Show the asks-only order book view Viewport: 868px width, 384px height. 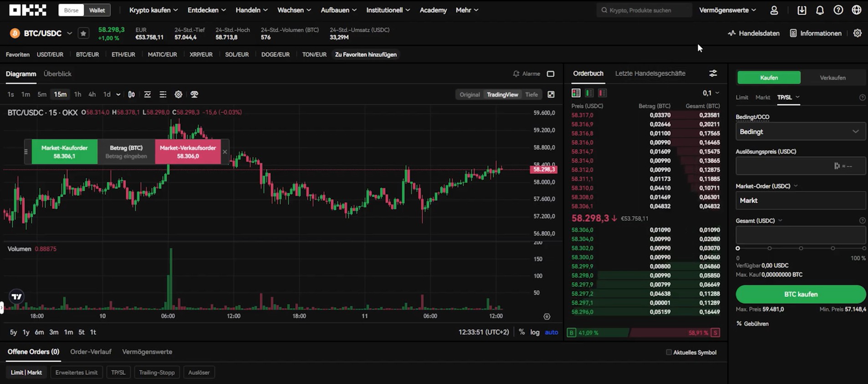coord(602,93)
